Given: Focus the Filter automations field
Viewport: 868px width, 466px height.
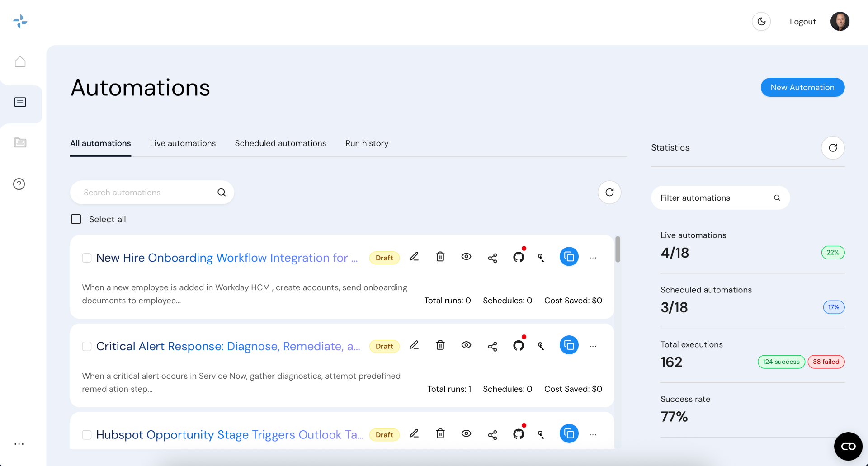Looking at the screenshot, I should coord(720,198).
